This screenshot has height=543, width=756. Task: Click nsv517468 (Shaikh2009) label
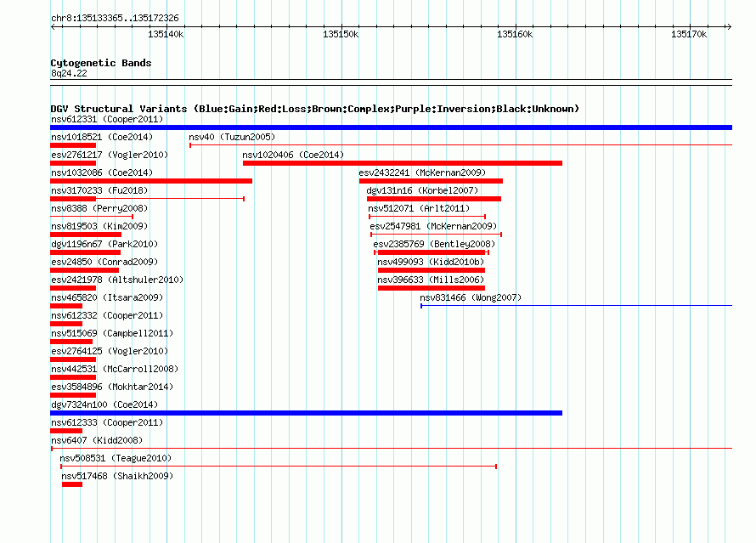coord(117,476)
